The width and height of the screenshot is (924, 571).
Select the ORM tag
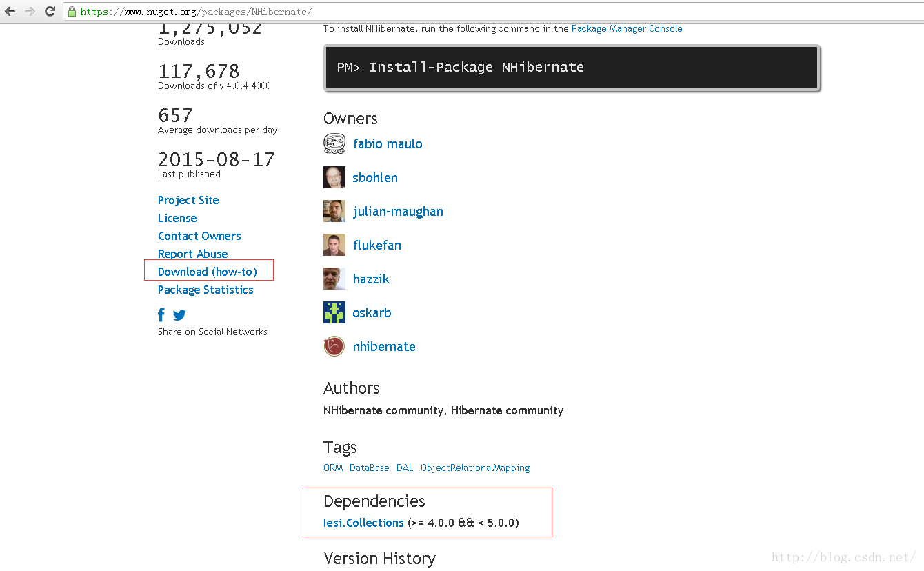tap(333, 468)
